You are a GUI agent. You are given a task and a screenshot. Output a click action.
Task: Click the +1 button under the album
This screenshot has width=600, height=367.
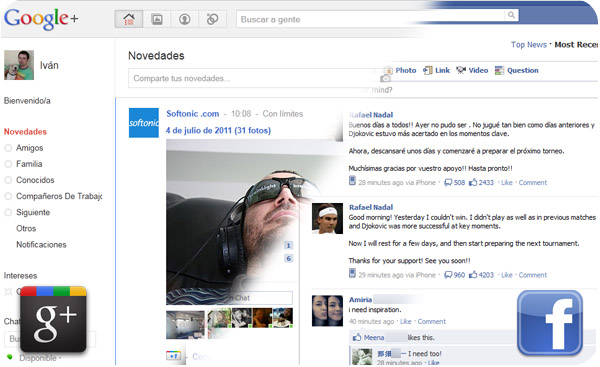[x=173, y=356]
